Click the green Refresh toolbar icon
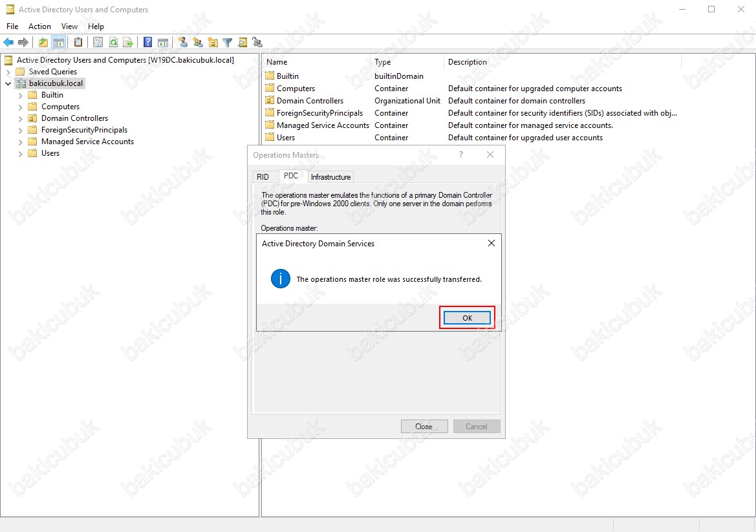Screen dimensions: 756x532 click(113, 43)
